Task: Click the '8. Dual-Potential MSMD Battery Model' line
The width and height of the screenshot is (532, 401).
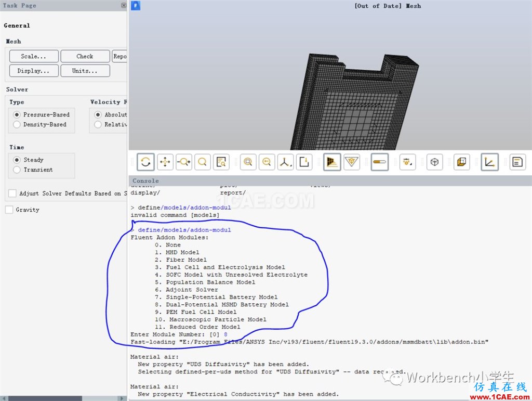Action: [221, 305]
